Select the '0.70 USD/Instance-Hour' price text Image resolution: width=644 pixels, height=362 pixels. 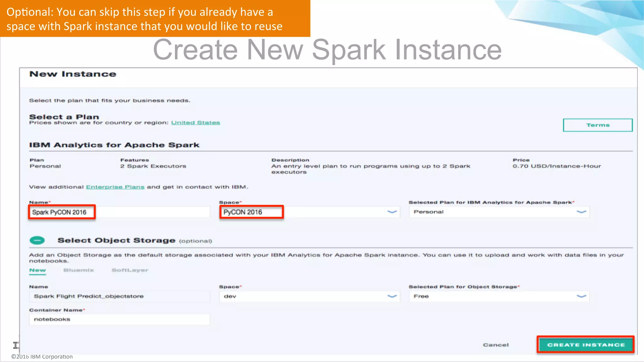click(557, 166)
